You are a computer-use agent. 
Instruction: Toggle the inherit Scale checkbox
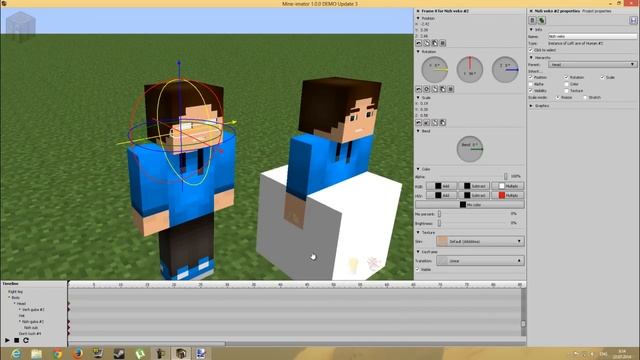(602, 77)
